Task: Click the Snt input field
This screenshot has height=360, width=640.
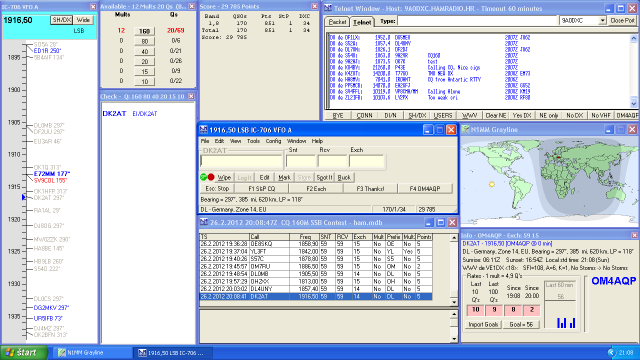Action: click(301, 161)
